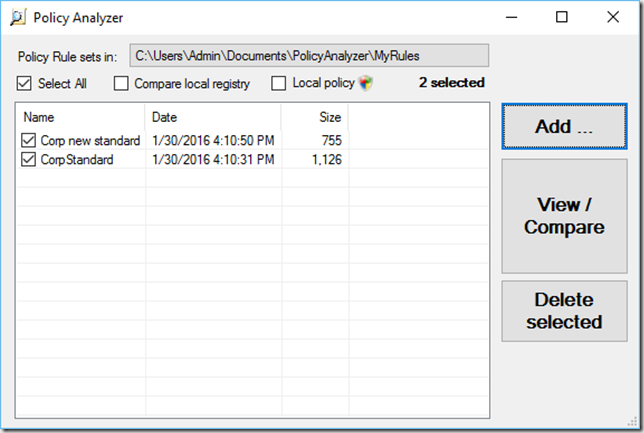Click the size value 755
Image resolution: width=644 pixels, height=433 pixels.
pos(331,140)
